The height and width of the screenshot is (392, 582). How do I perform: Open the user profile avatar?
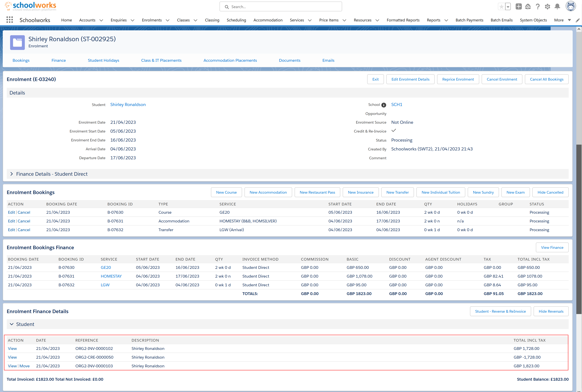(x=571, y=6)
